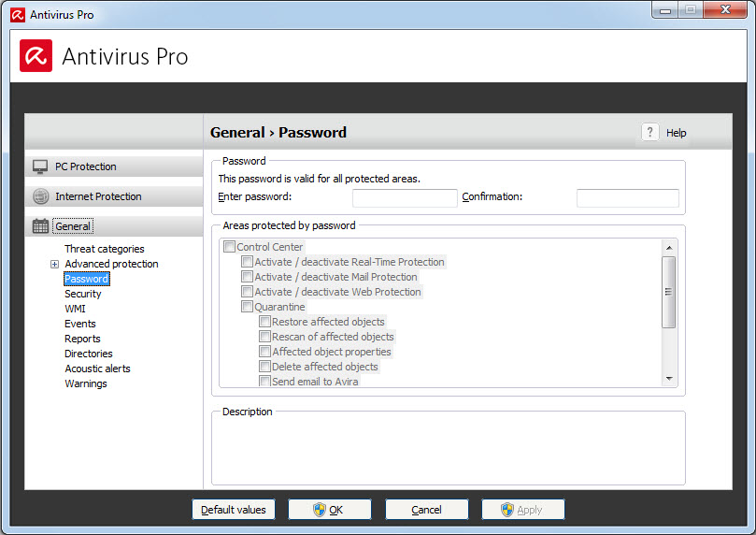Image resolution: width=756 pixels, height=535 pixels.
Task: Click the Cancel button
Action: click(426, 510)
